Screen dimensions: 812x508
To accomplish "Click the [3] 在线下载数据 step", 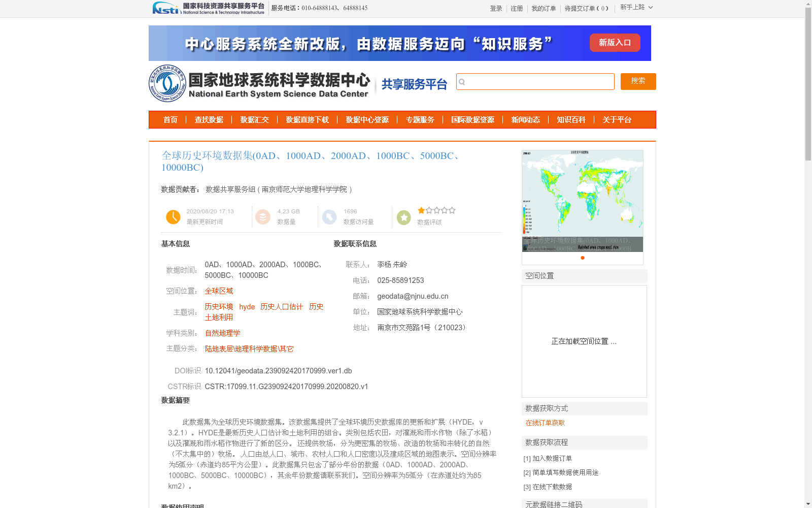I will (x=548, y=487).
